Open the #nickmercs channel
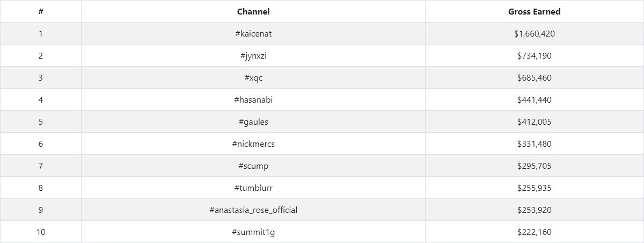The height and width of the screenshot is (243, 644). (253, 144)
